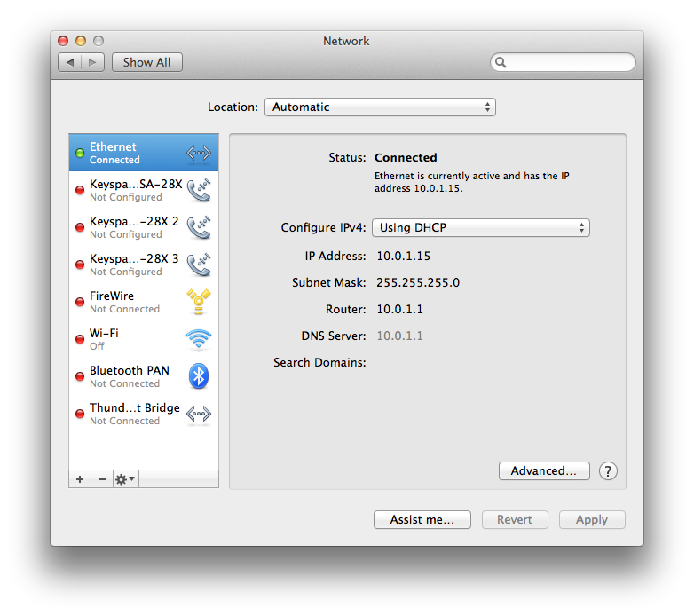Click the Keyspan SA-28X modem phone icon
This screenshot has height=616, width=694.
[199, 190]
